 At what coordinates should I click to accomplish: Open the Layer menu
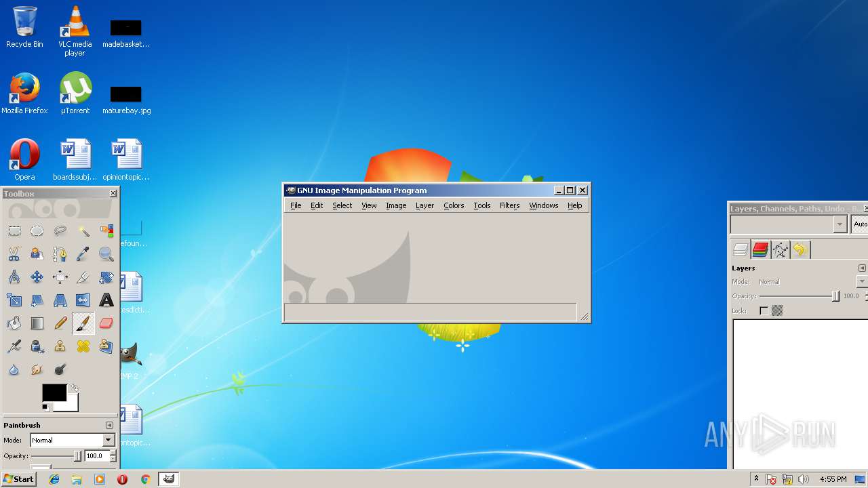click(x=425, y=205)
